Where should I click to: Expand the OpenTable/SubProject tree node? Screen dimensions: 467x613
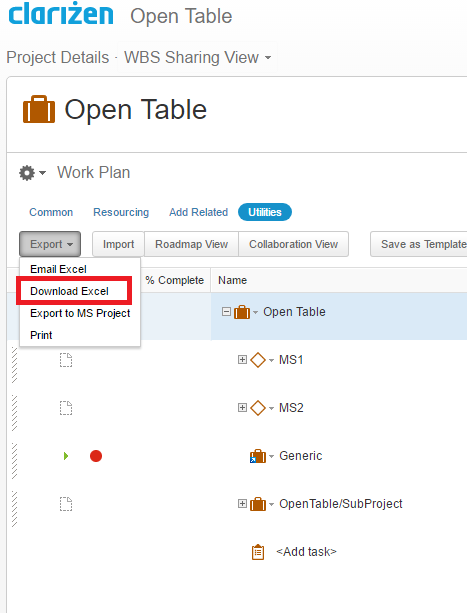242,504
